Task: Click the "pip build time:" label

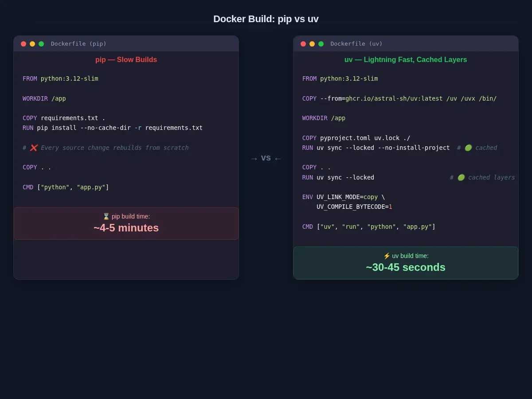Action: (131, 216)
